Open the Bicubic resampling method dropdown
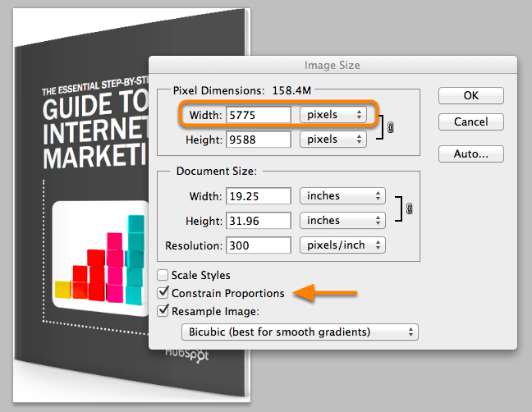532x412 pixels. (299, 332)
